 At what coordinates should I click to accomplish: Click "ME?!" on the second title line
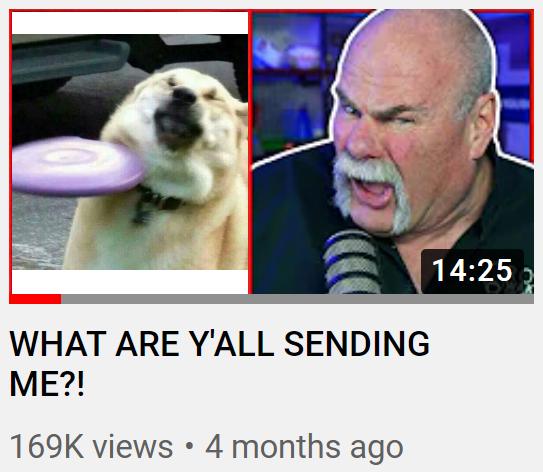click(x=47, y=384)
